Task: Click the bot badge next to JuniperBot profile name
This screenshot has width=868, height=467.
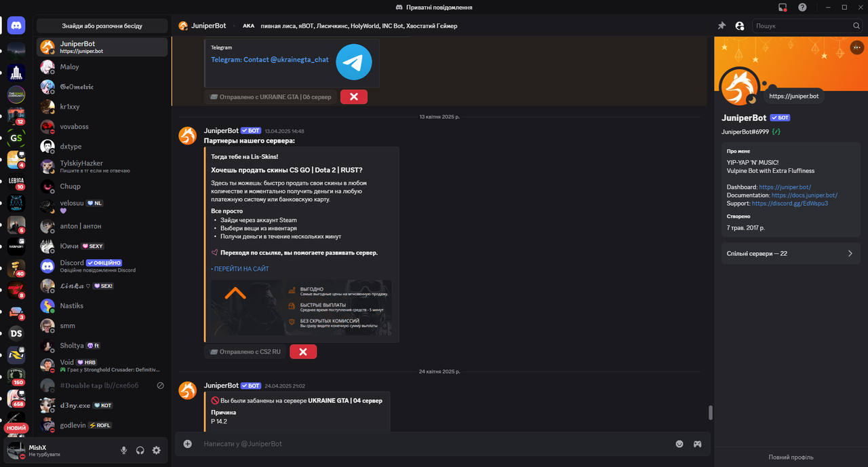Action: click(780, 117)
